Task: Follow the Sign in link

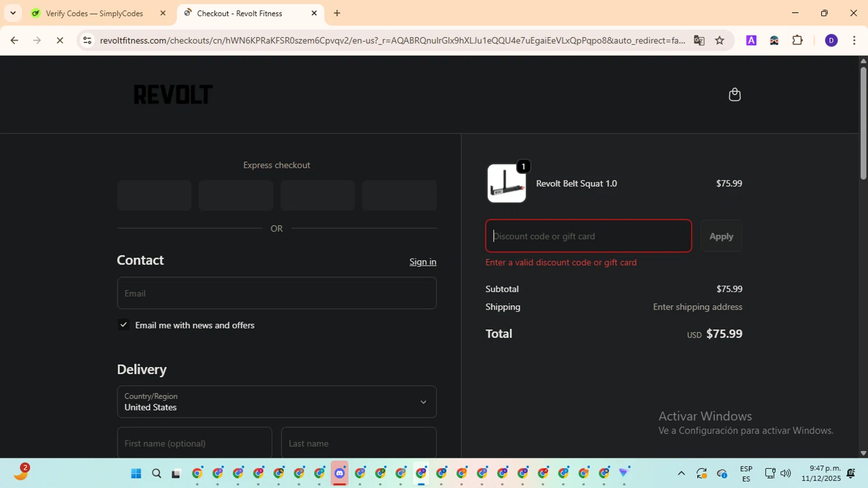Action: 423,262
